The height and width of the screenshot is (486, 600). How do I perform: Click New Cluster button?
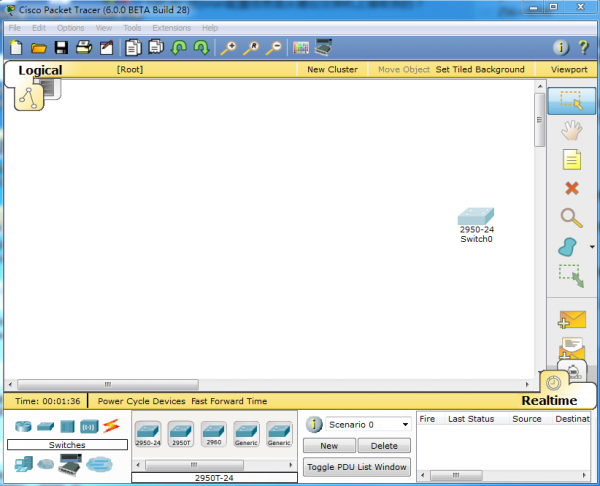click(x=333, y=69)
